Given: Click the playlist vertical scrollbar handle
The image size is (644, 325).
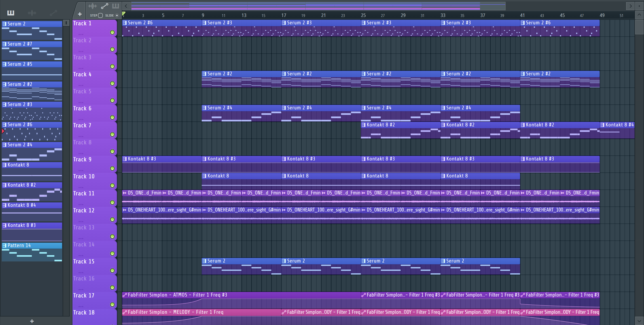Looking at the screenshot, I should (639, 27).
